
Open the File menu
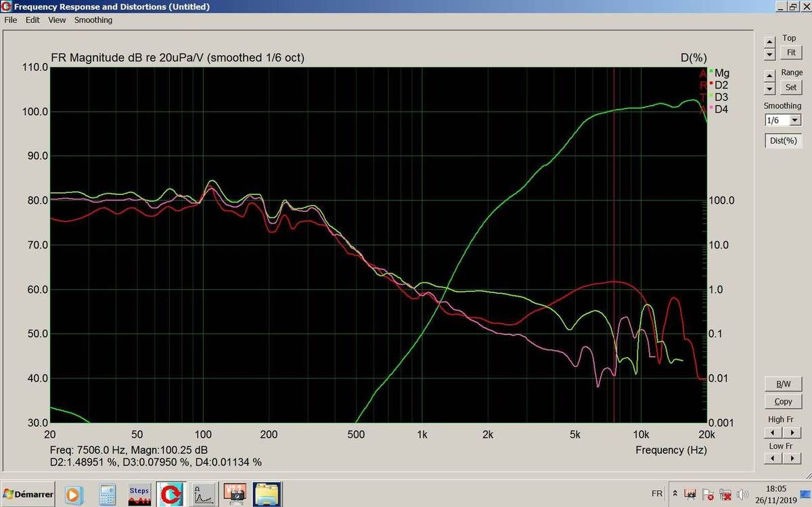click(10, 20)
